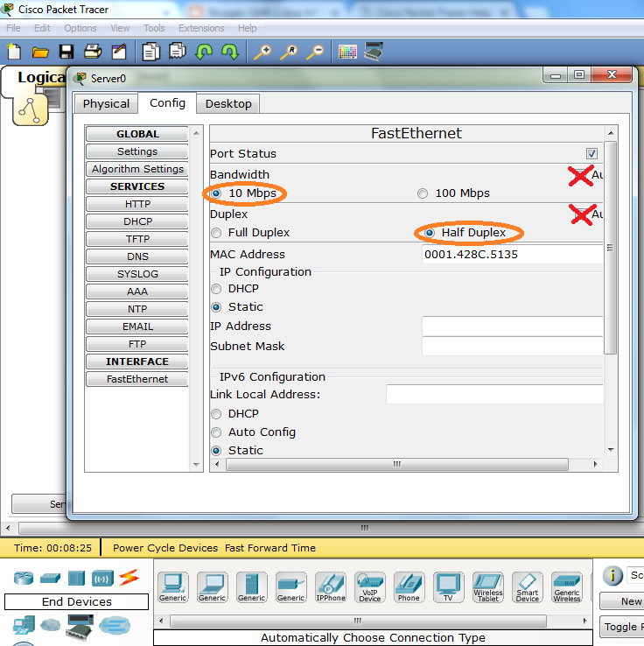The width and height of the screenshot is (644, 646).
Task: Click Power Cycle Devices
Action: pos(165,548)
